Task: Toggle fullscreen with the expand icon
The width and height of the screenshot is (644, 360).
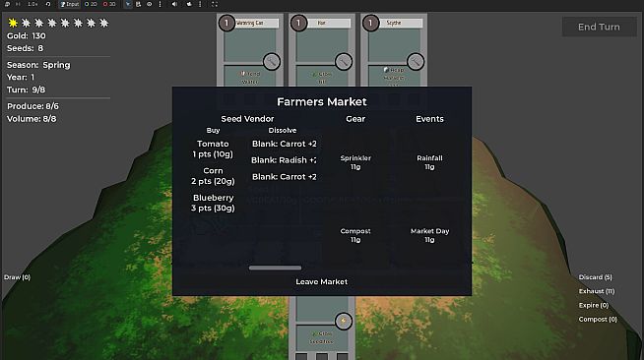Action: click(x=215, y=4)
